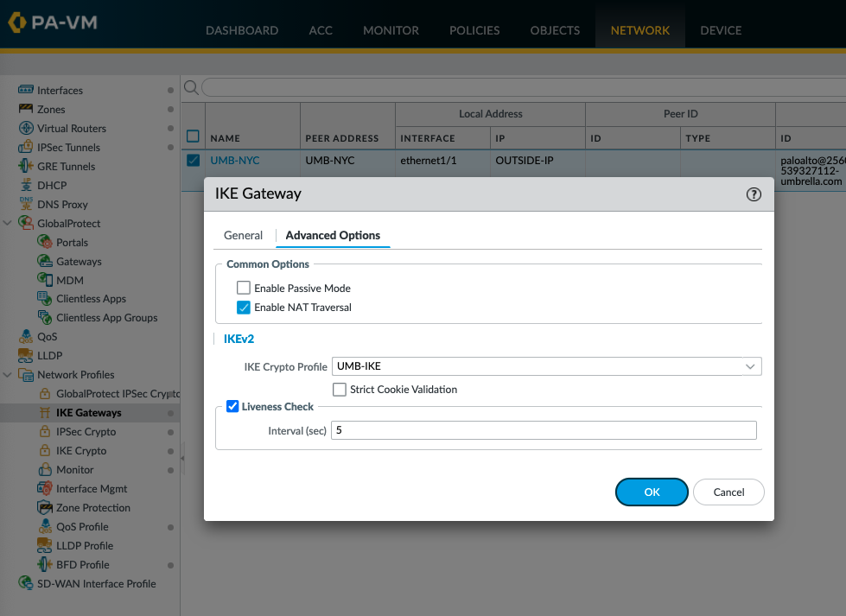846x616 pixels.
Task: Click the IKE Gateways icon
Action: click(45, 413)
